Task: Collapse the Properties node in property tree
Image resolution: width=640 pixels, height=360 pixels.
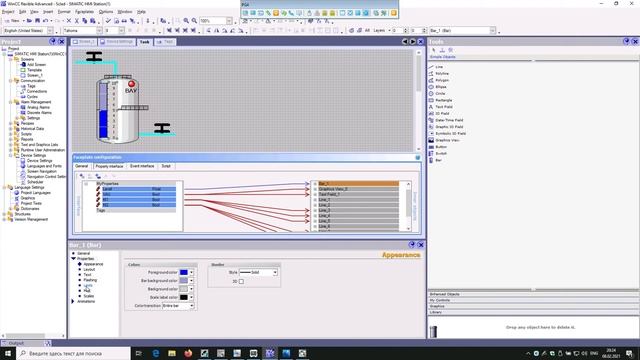Action: click(73, 259)
